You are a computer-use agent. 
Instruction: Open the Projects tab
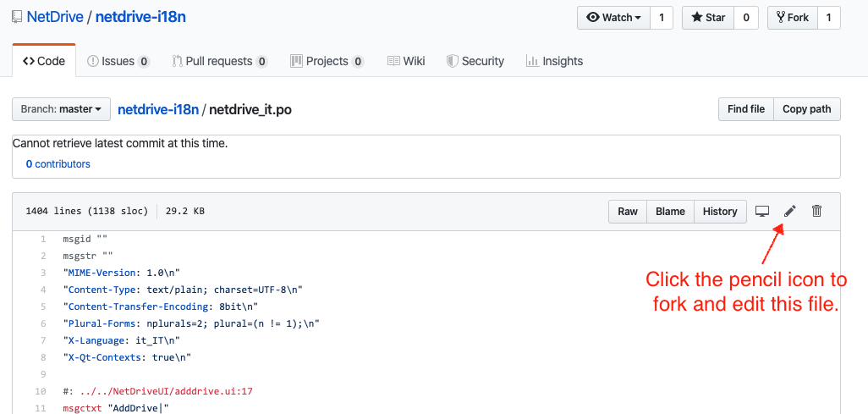pyautogui.click(x=327, y=61)
